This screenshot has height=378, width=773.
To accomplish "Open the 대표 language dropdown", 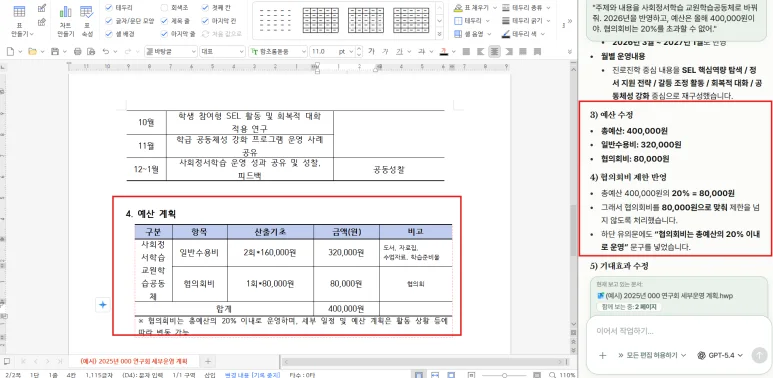I will 222,51.
